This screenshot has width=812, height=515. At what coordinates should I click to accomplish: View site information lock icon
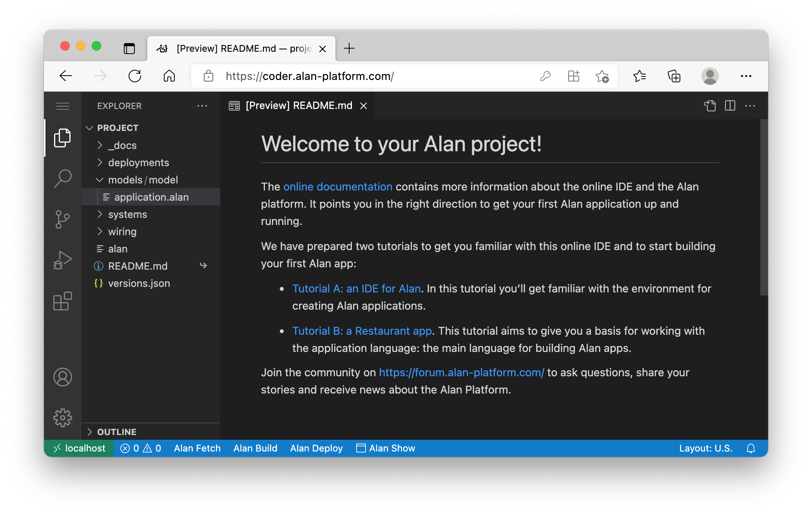point(208,76)
